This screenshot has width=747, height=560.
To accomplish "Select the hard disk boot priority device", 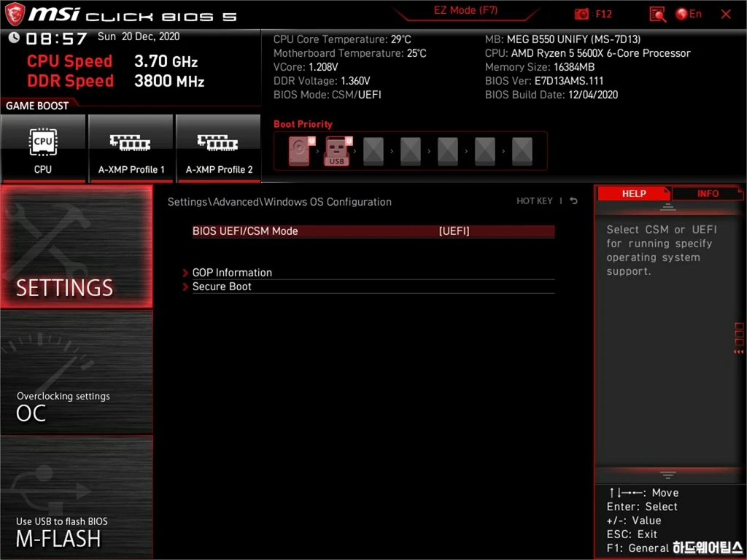I will (300, 151).
